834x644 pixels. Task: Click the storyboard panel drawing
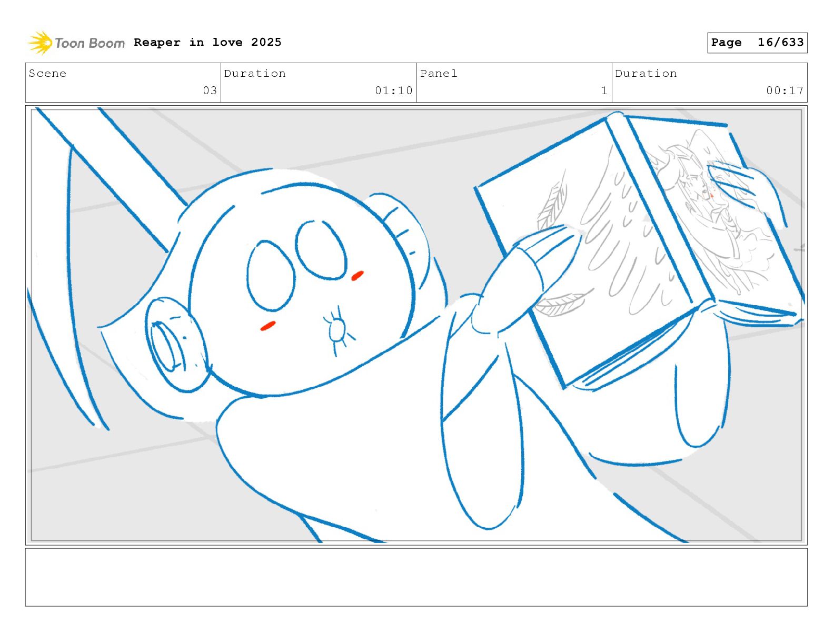coord(416,325)
